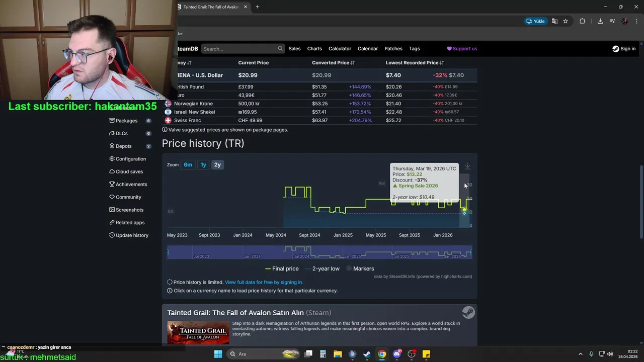Viewport: 644px width, 362px height.
Task: Click the right handle of chart navigator
Action: (472, 252)
